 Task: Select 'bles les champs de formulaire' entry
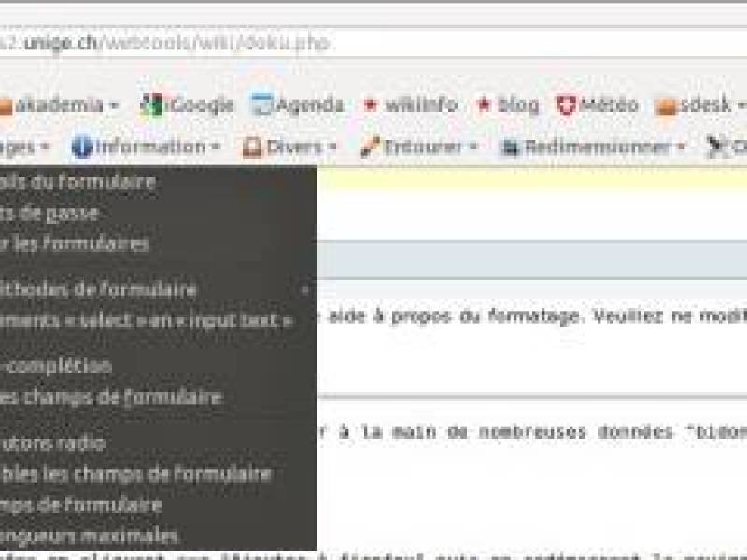click(x=159, y=474)
